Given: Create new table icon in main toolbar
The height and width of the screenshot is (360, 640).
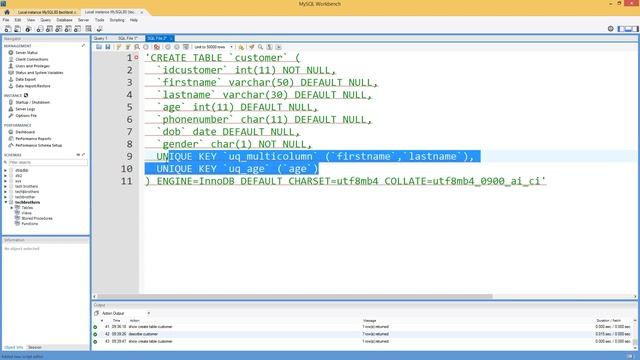Looking at the screenshot, I should [49, 29].
